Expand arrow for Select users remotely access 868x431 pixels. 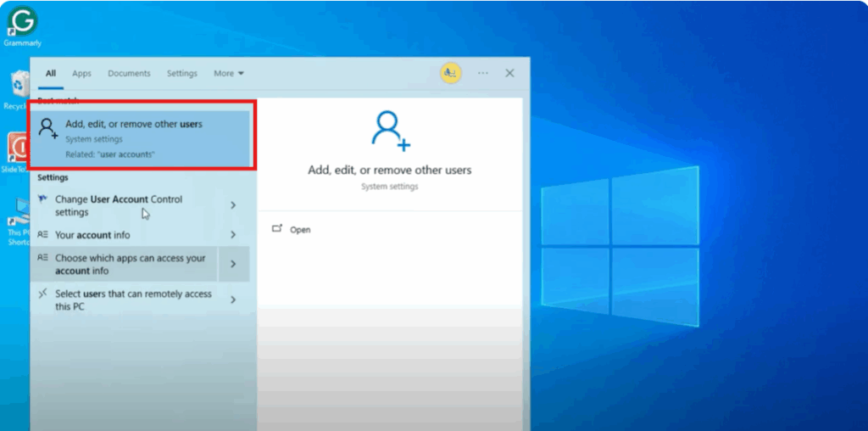(233, 299)
